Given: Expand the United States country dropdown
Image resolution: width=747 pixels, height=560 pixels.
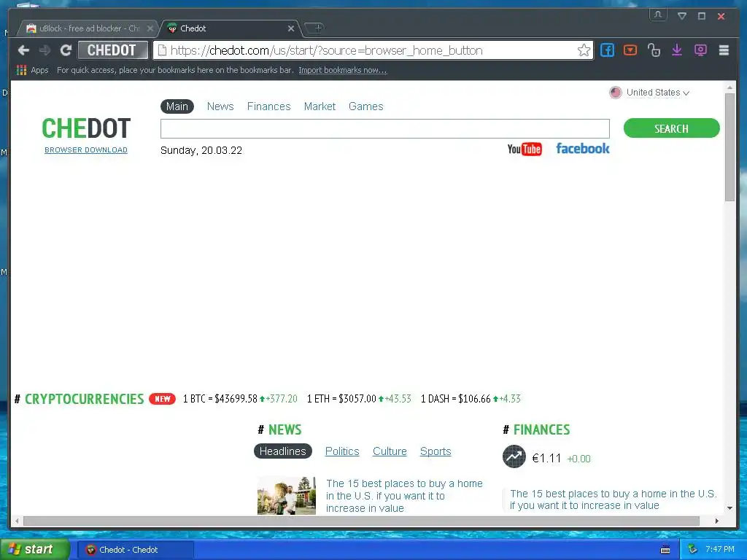Looking at the screenshot, I should pyautogui.click(x=649, y=93).
